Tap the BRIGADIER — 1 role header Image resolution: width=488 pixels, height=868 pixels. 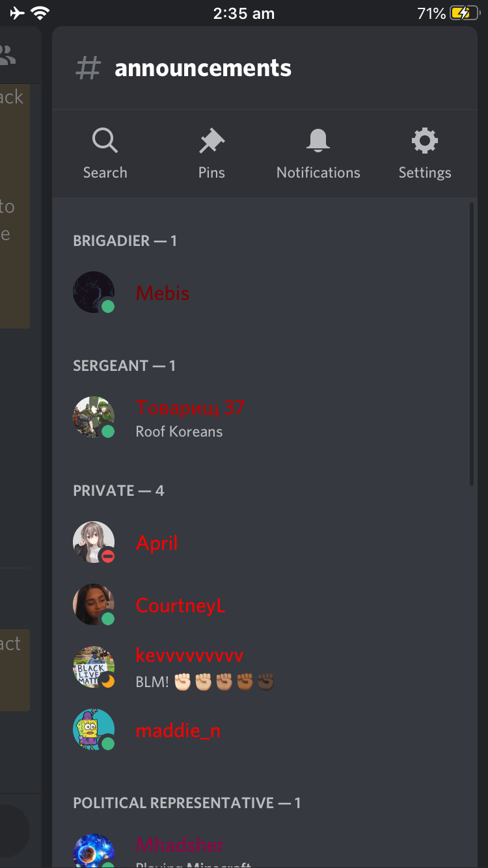pos(125,241)
